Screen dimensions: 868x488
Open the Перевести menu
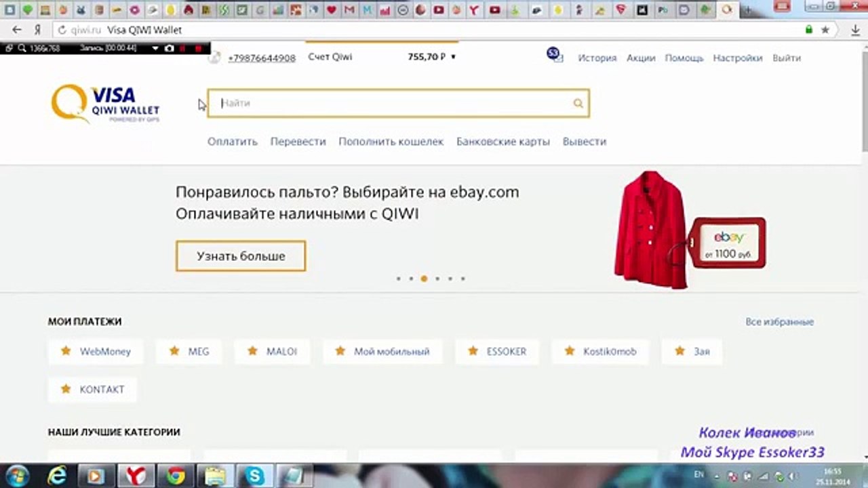[298, 142]
